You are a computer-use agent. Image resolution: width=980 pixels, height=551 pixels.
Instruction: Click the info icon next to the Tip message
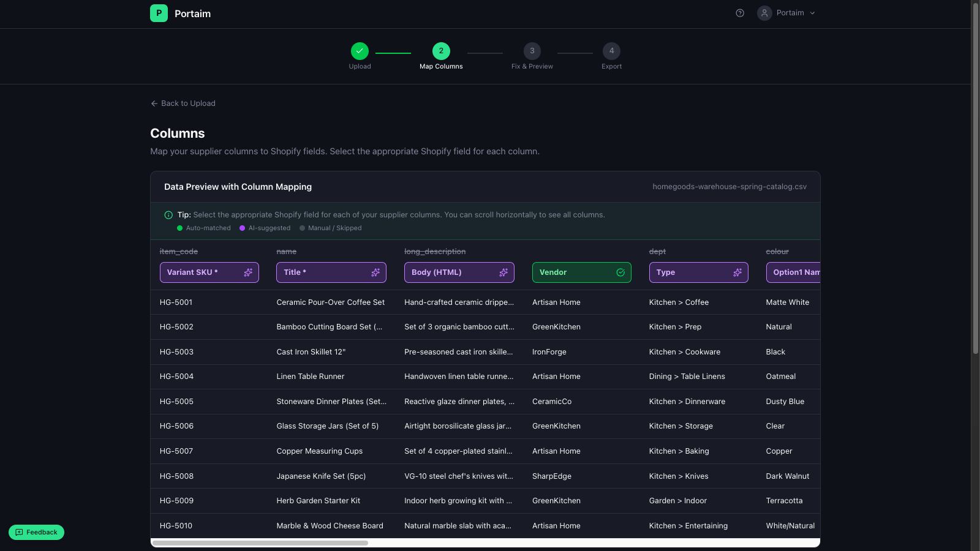click(168, 215)
